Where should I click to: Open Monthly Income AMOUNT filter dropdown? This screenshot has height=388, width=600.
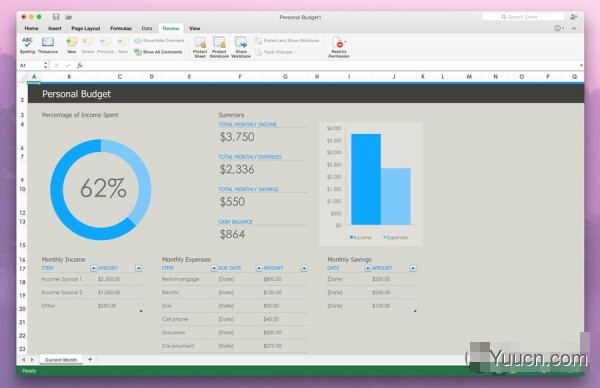pos(139,269)
